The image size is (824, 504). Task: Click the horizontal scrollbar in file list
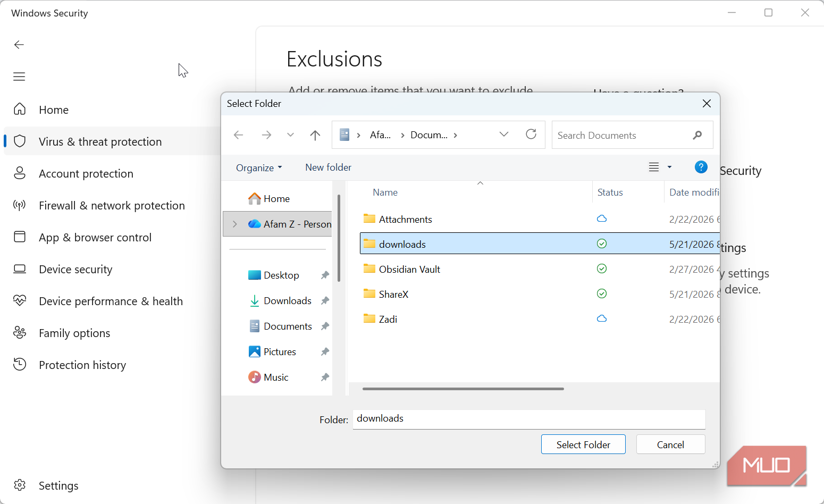[x=463, y=389]
